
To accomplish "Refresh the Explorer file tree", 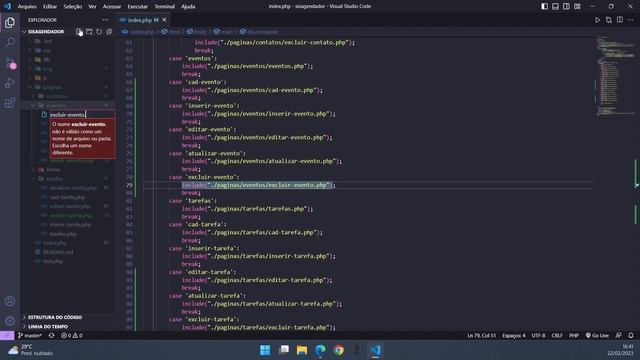I will [x=99, y=31].
